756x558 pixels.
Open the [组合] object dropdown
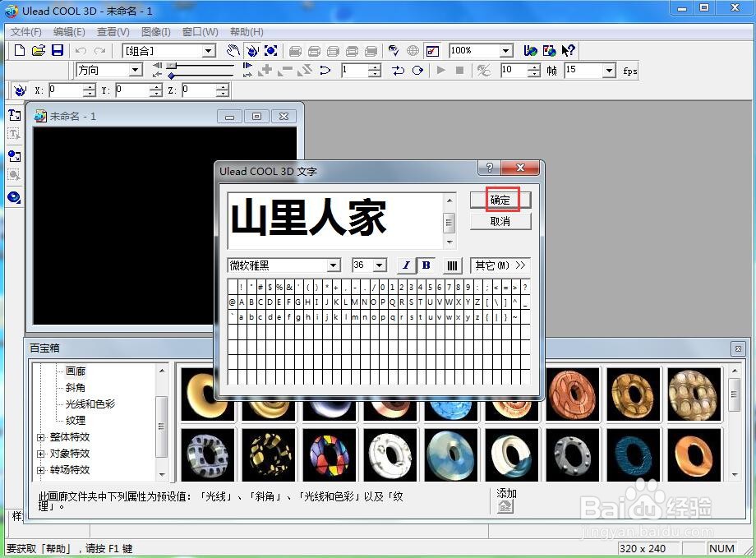coord(208,51)
